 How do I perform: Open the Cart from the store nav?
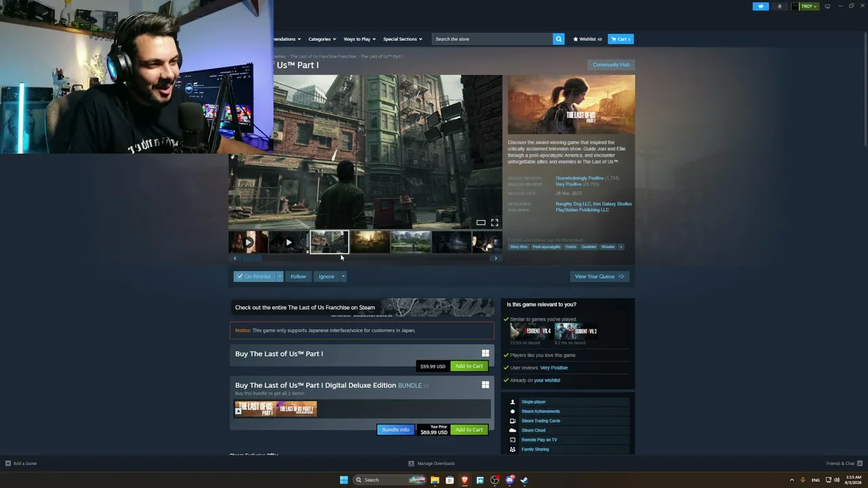coord(620,39)
